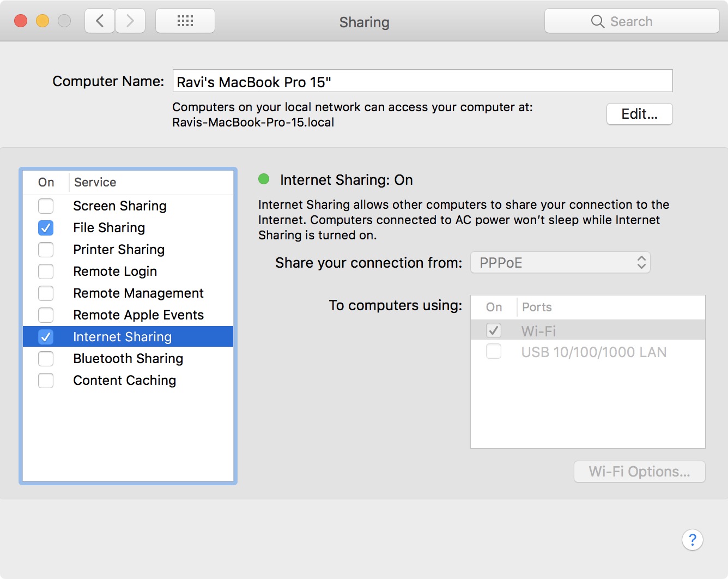Enable the Screen Sharing checkbox
Image resolution: width=728 pixels, height=579 pixels.
46,206
